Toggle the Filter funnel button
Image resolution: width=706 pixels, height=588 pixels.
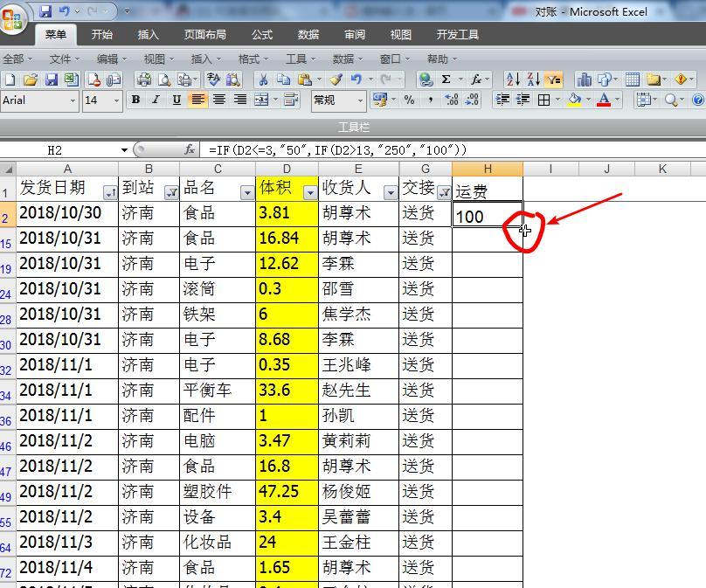tap(554, 80)
